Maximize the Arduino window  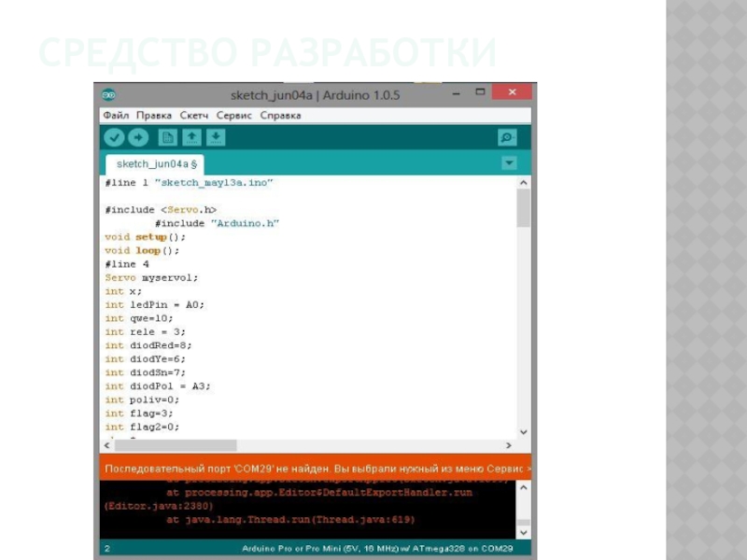pyautogui.click(x=480, y=91)
